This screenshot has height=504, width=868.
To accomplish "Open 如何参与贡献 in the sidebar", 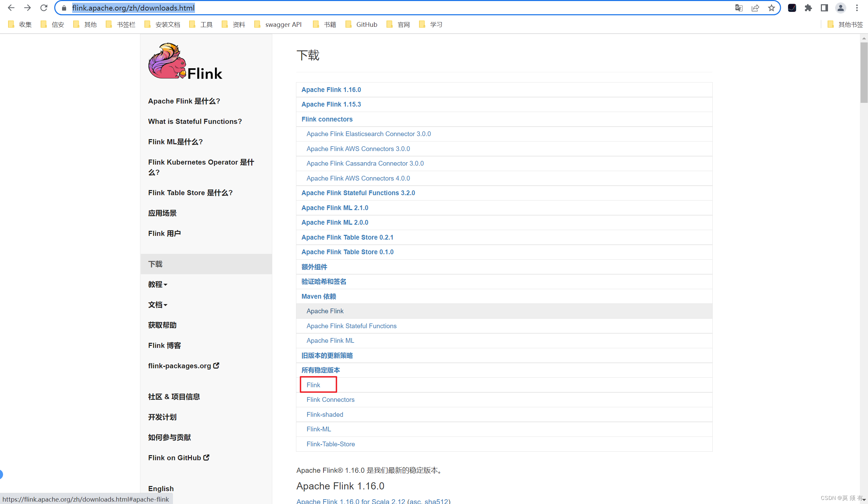I will click(170, 437).
